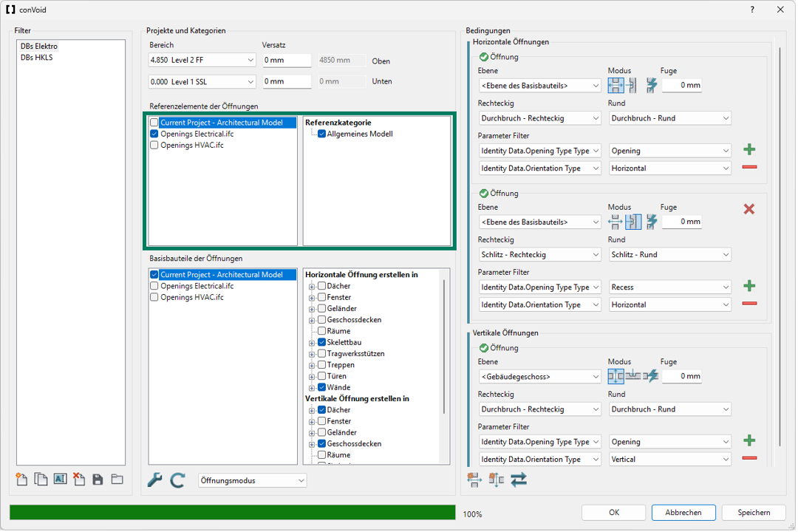Select DBs HKLS in the Filter list
Viewport: 798px width, 532px height.
(37, 58)
